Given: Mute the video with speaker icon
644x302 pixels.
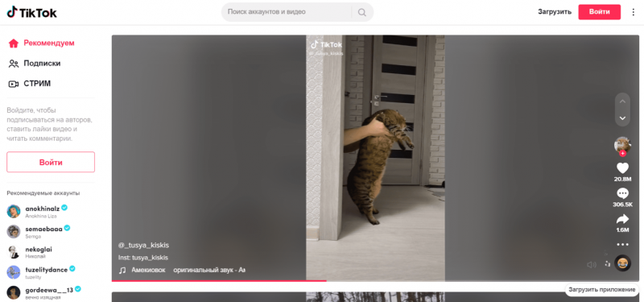Looking at the screenshot, I should [592, 265].
